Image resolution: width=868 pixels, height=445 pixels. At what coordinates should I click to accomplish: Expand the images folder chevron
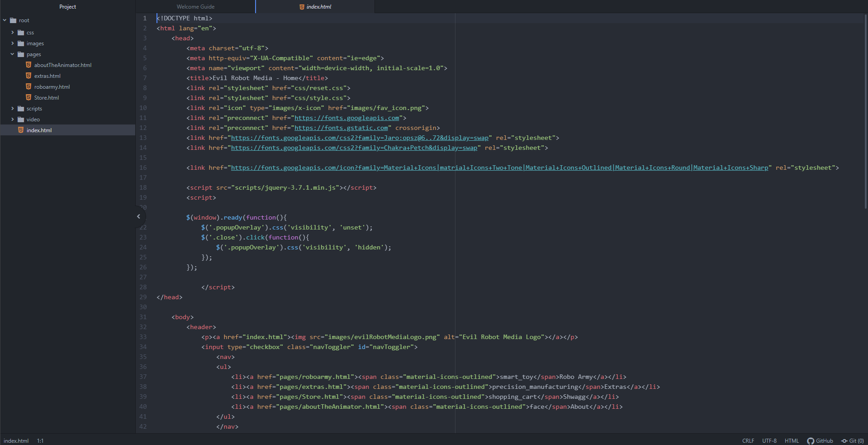pos(13,43)
